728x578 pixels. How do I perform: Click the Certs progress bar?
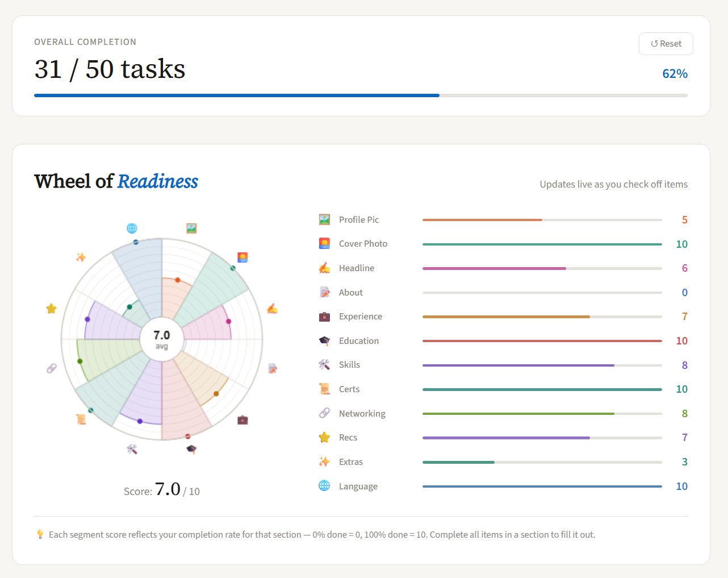point(542,389)
